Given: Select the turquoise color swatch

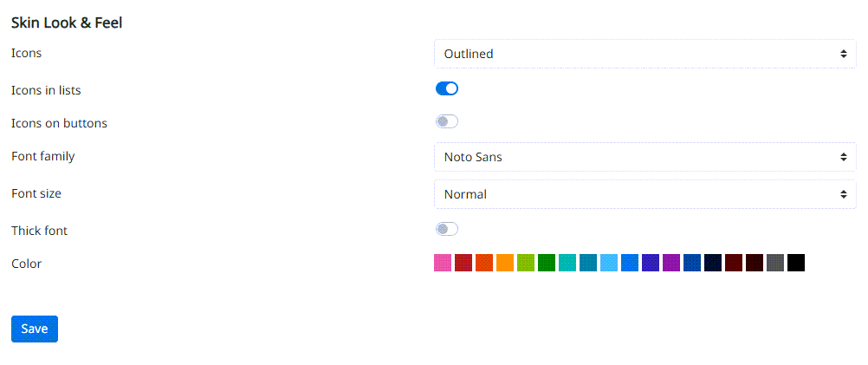Looking at the screenshot, I should pyautogui.click(x=567, y=263).
